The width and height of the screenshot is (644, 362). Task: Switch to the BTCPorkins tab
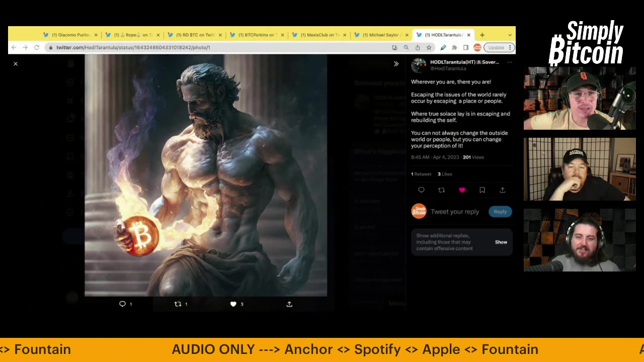tap(258, 35)
